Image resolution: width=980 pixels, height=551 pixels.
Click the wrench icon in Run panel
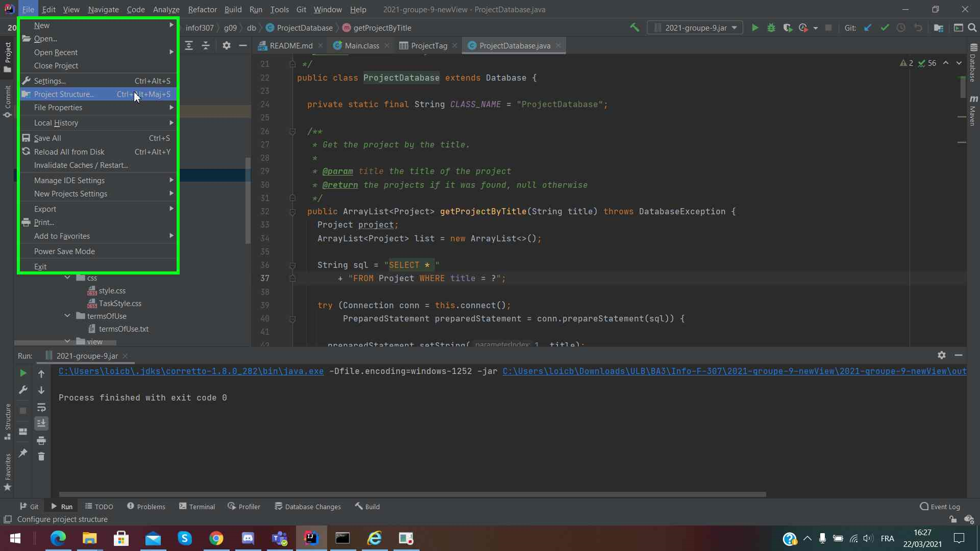click(x=23, y=390)
